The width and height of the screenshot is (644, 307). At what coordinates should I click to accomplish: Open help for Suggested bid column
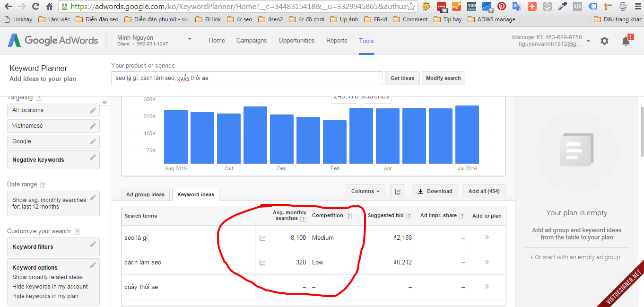pyautogui.click(x=409, y=216)
